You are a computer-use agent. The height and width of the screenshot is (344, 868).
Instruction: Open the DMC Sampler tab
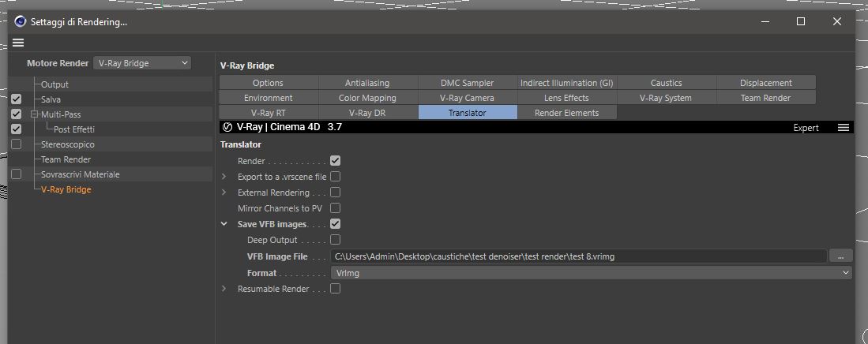pos(468,82)
